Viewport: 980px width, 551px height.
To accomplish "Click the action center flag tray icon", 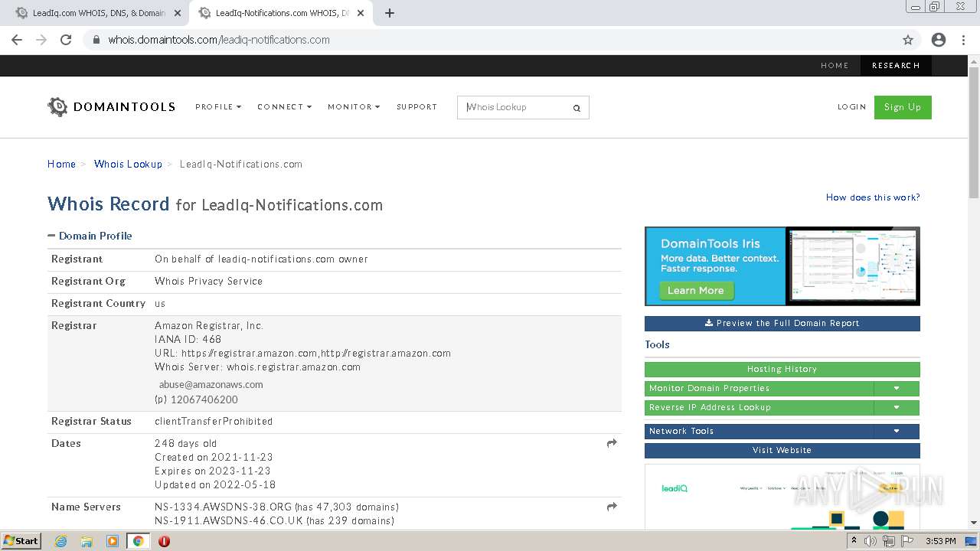I will [x=907, y=541].
